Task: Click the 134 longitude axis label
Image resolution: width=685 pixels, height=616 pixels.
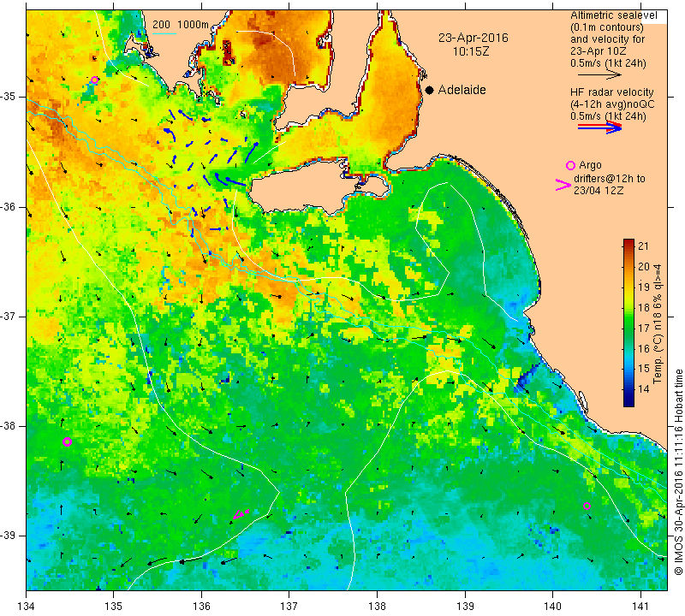Action: pos(27,606)
